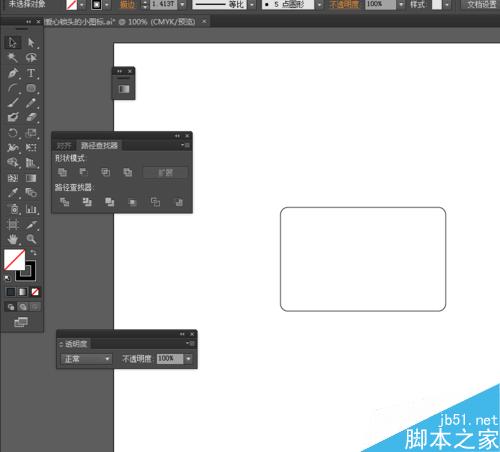Screen dimensions: 500x452
Task: Switch to Gradient fill mode button
Action: tap(23, 292)
